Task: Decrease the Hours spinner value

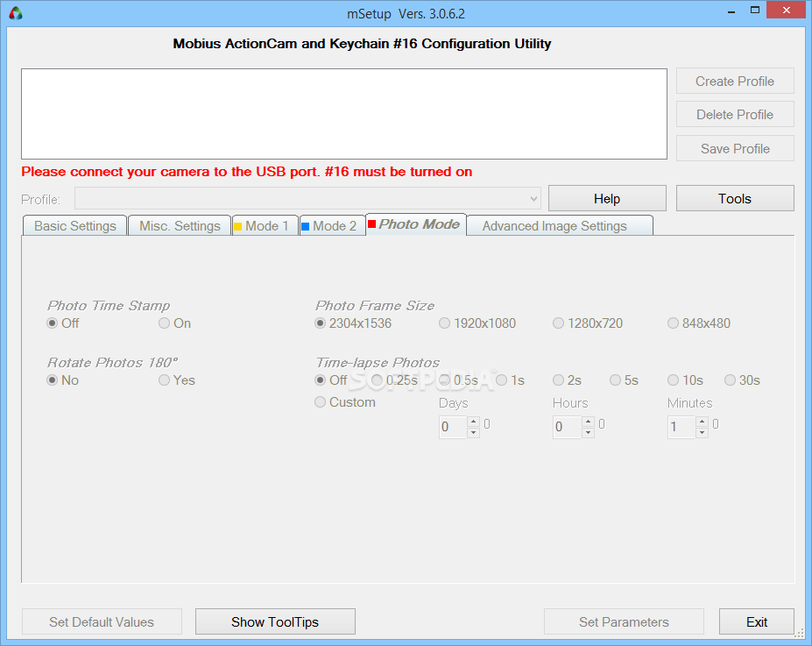Action: tap(588, 433)
